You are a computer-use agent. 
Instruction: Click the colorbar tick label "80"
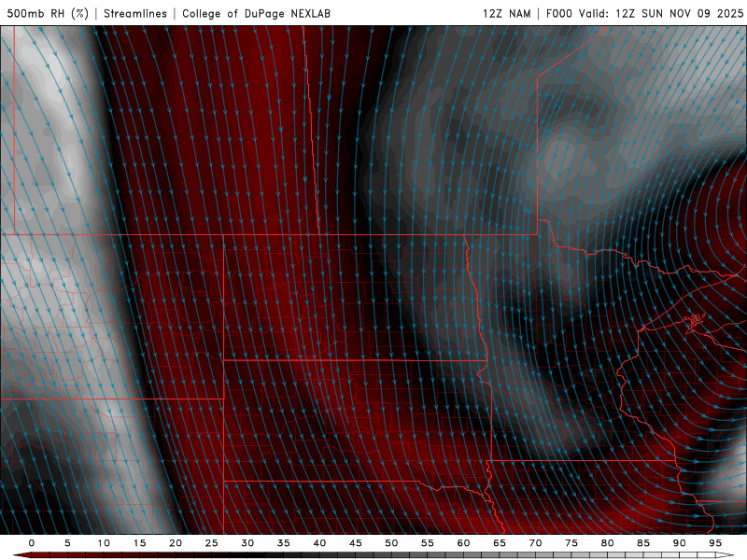pyautogui.click(x=607, y=543)
